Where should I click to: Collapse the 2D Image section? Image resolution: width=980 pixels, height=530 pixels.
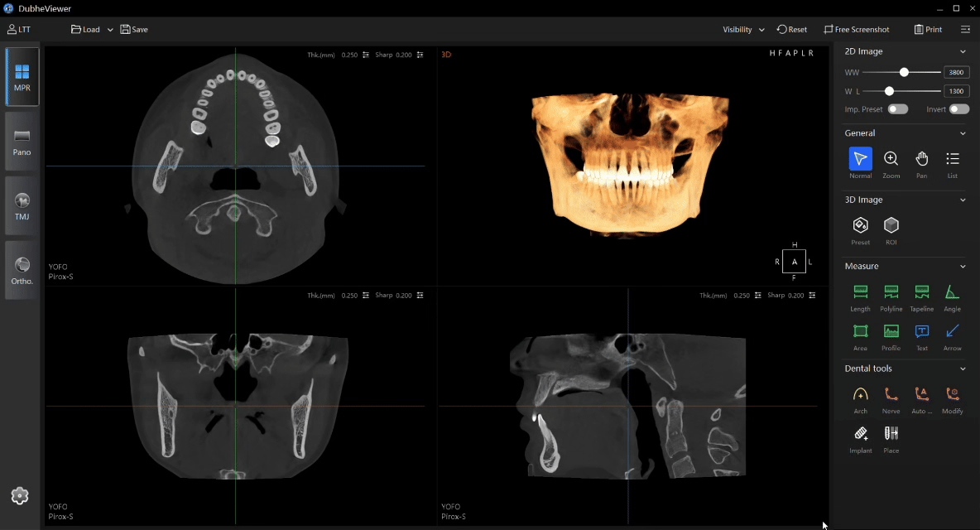coord(963,51)
